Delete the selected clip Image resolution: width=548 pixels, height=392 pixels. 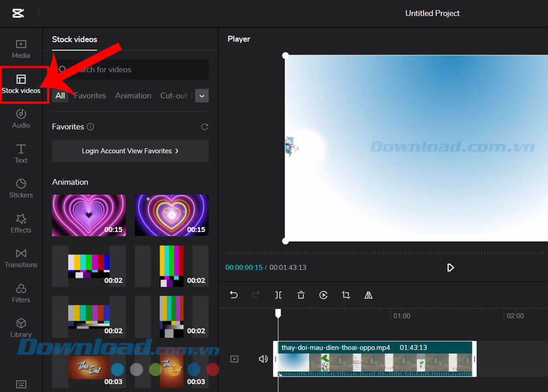click(301, 295)
